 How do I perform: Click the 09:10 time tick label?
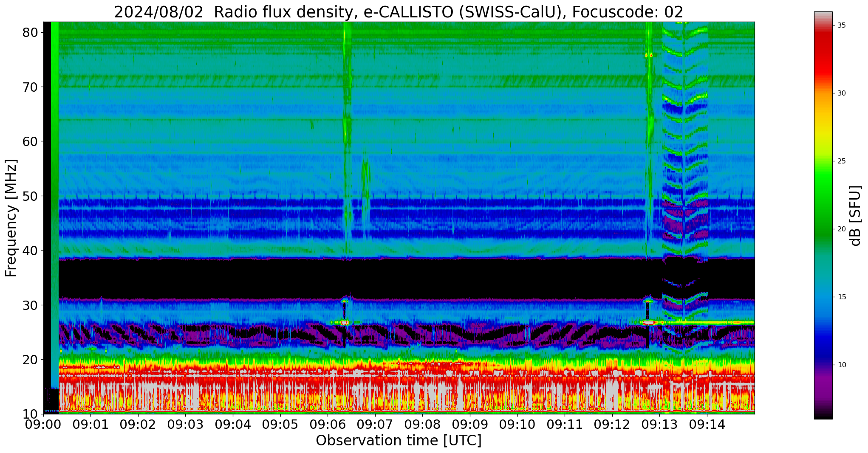point(517,425)
